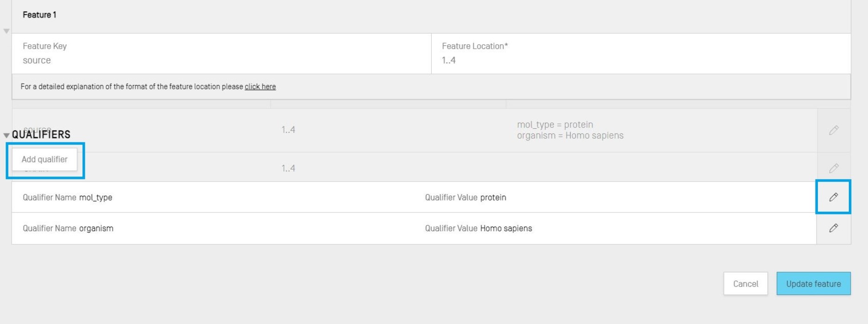Click the Qualifier Value Homo sapiens cell
Screen dimensions: 868x324
506,228
